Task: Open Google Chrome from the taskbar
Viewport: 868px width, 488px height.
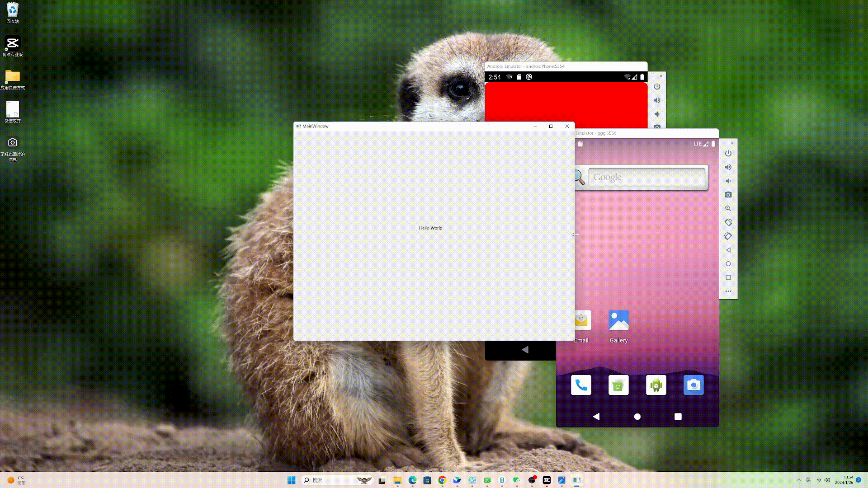Action: tap(442, 480)
